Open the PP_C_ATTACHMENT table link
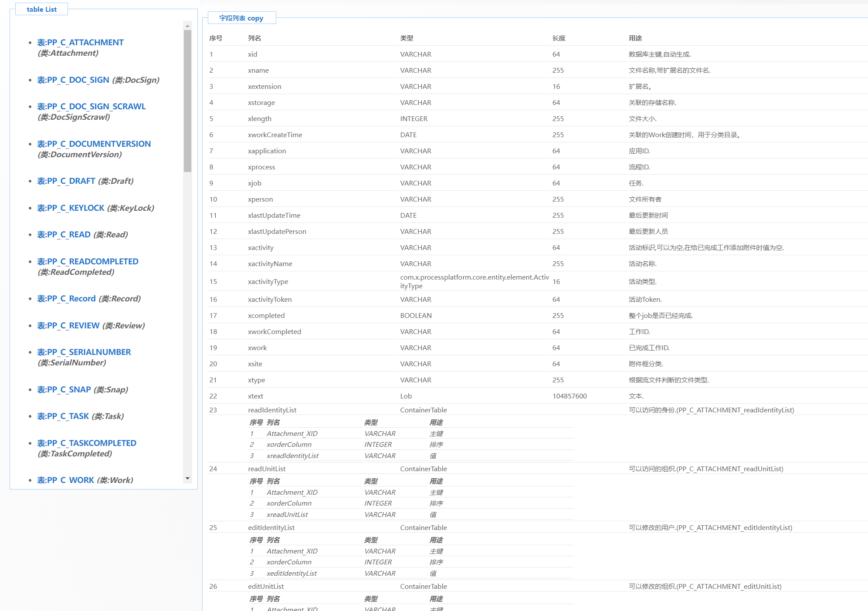 [80, 43]
